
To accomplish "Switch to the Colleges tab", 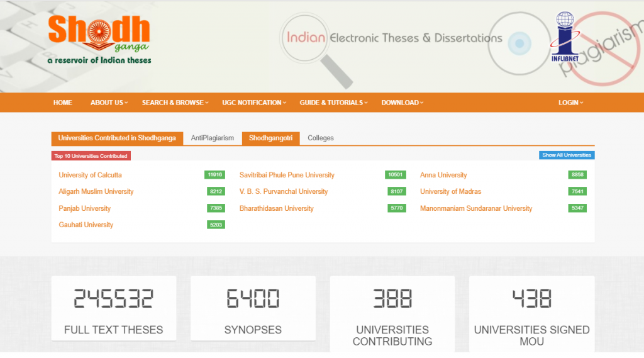I will click(321, 138).
